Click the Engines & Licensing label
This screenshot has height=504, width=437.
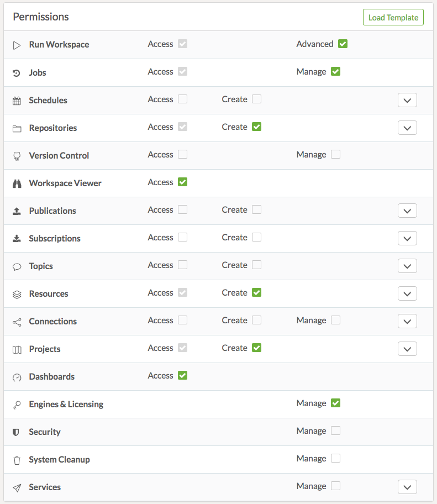pos(66,405)
